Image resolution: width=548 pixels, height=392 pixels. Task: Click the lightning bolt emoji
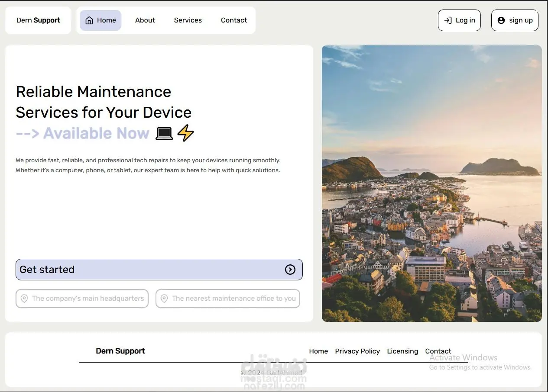point(186,133)
